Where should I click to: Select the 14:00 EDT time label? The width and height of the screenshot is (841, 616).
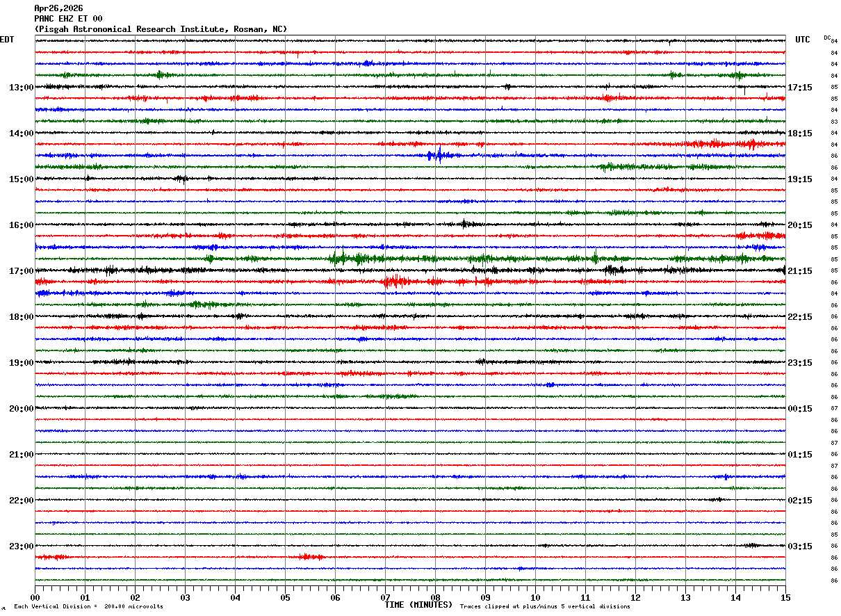tap(21, 133)
